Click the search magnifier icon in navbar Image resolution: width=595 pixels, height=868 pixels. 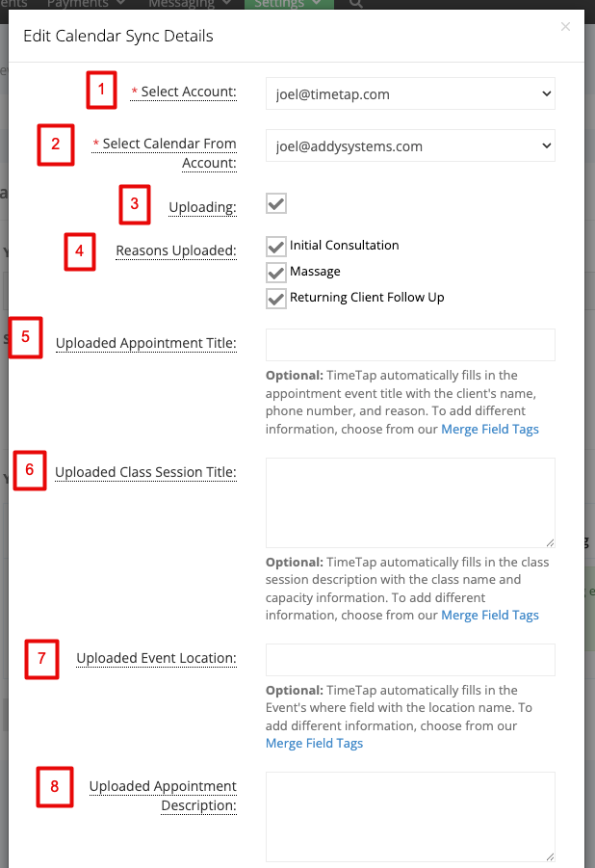[356, 4]
